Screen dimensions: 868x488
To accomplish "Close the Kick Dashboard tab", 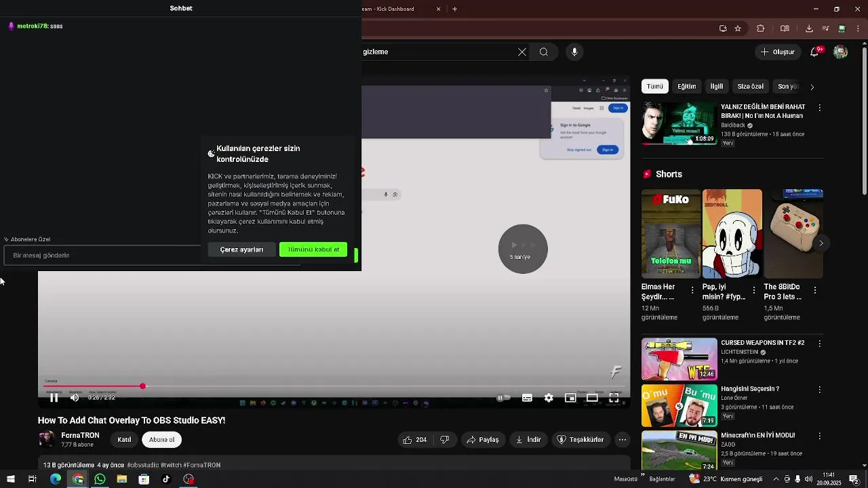I will point(438,9).
